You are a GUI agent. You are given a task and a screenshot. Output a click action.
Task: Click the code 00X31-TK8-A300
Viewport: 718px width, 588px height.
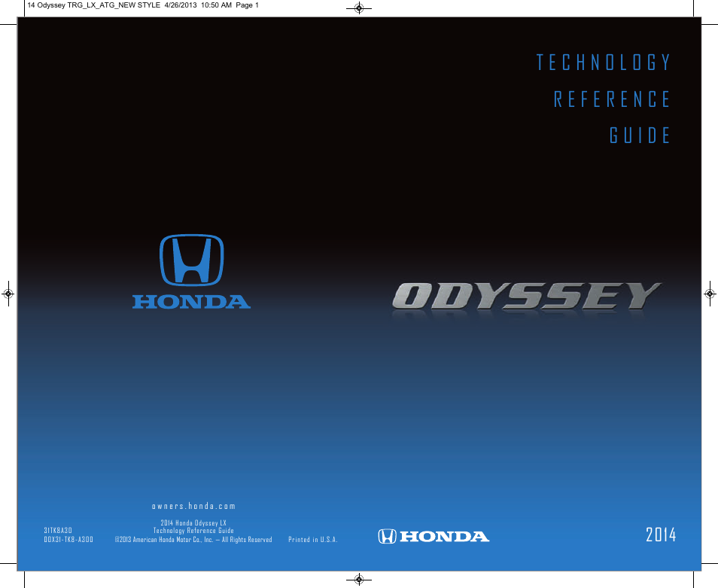coord(68,540)
